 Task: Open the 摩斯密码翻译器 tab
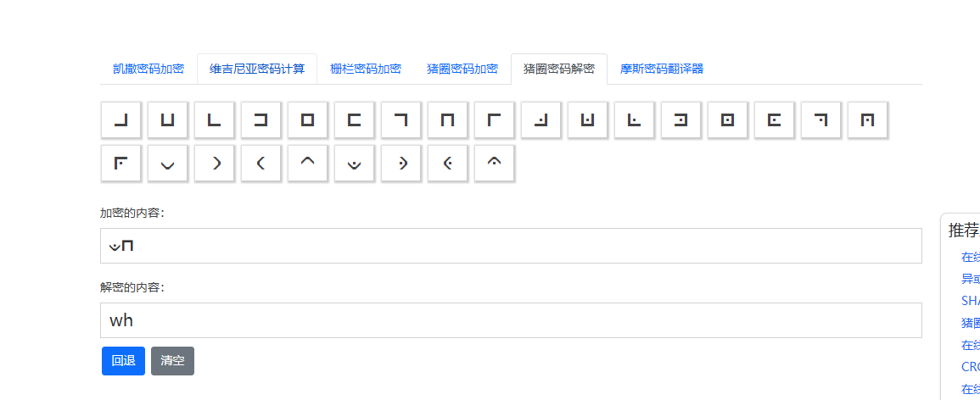point(662,69)
